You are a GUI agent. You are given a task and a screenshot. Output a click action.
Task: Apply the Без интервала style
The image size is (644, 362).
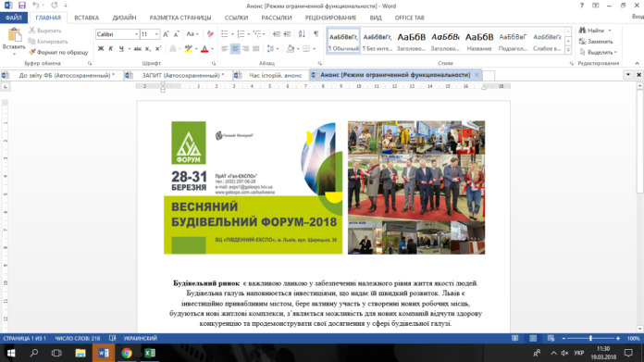(x=378, y=41)
